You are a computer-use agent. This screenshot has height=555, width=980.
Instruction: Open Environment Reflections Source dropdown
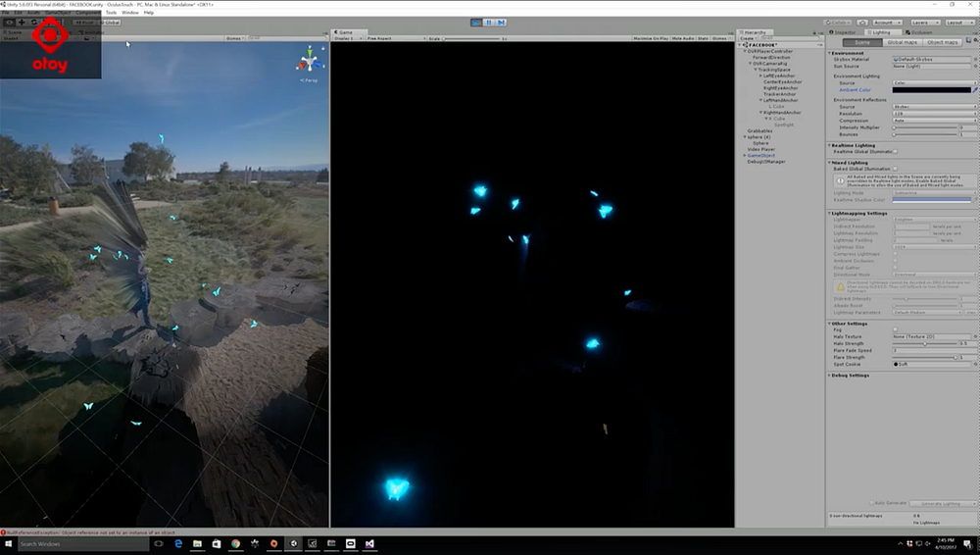tap(934, 107)
